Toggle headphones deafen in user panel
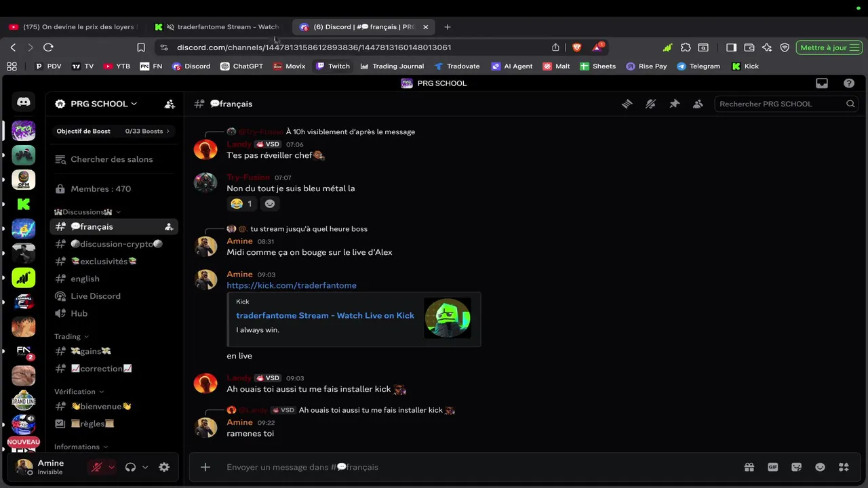Screen dimensions: 868x488 coord(130,467)
